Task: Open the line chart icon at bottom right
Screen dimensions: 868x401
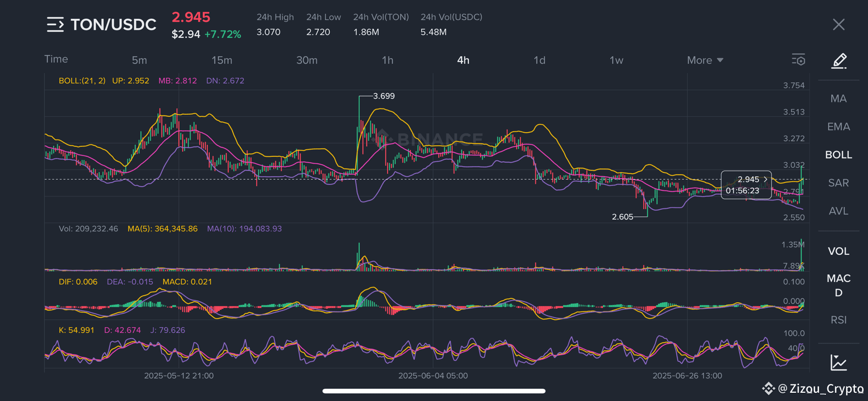Action: 839,362
